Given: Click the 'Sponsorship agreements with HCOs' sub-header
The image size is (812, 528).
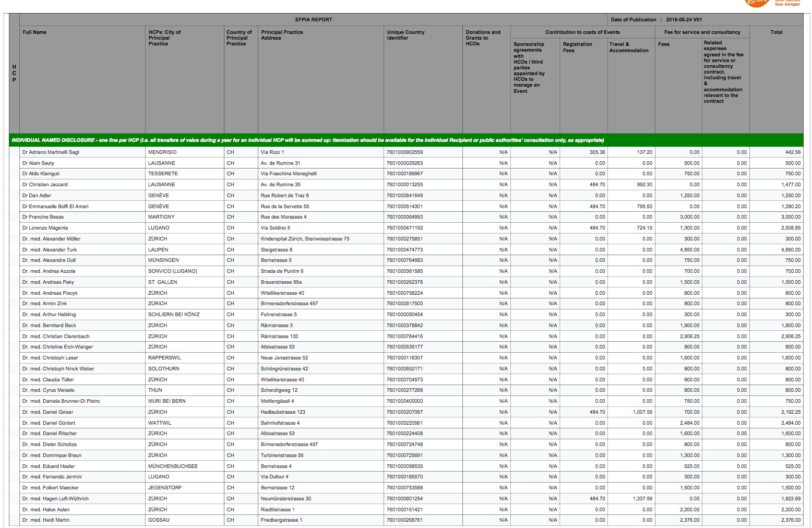Looking at the screenshot, I should click(x=529, y=68).
